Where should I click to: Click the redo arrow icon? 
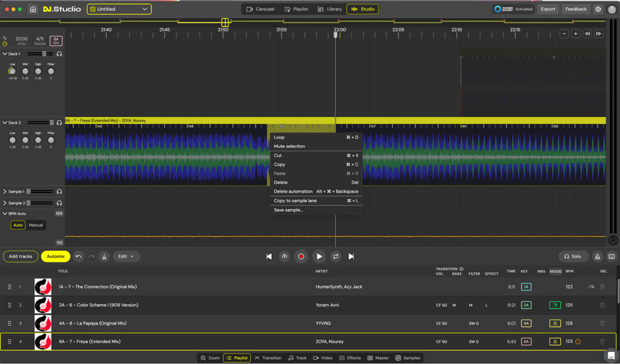pyautogui.click(x=91, y=256)
